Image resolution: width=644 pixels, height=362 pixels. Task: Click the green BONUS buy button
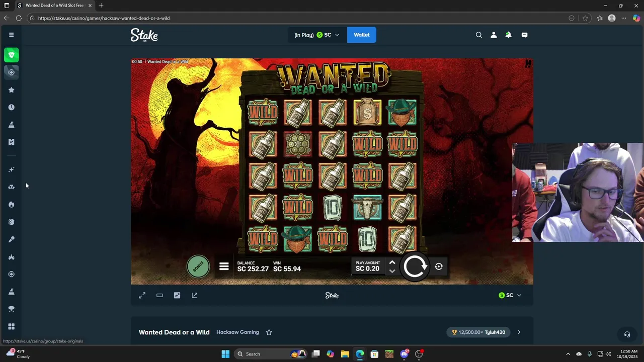click(198, 266)
